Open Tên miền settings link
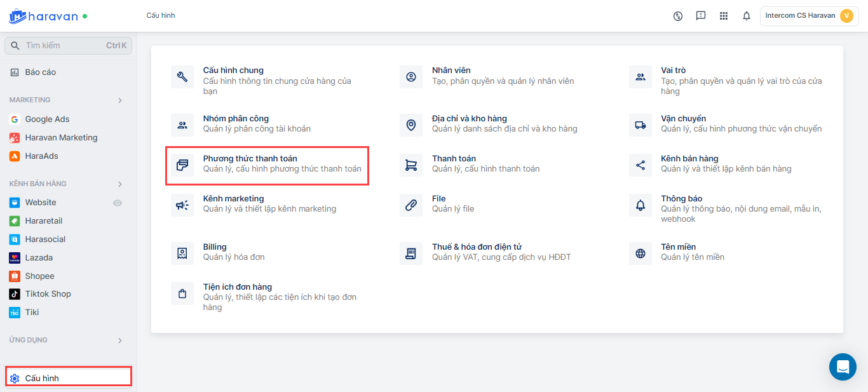 [x=678, y=247]
